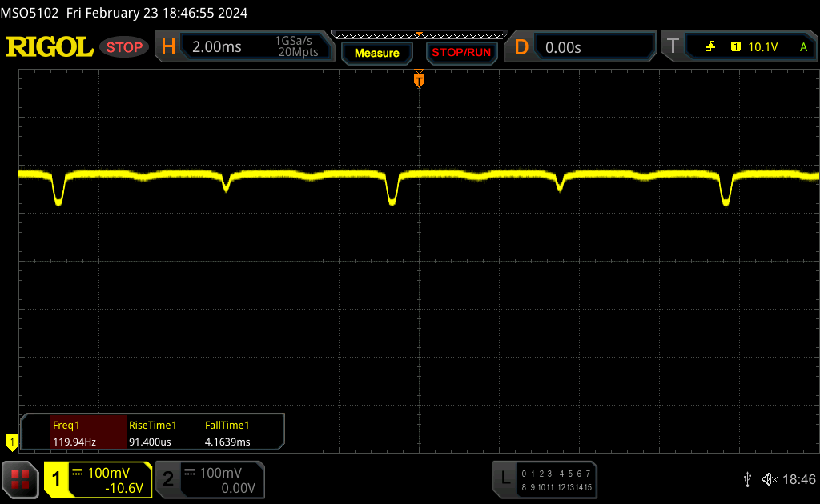
Task: Select the 2.00ms timebase value
Action: pos(216,47)
